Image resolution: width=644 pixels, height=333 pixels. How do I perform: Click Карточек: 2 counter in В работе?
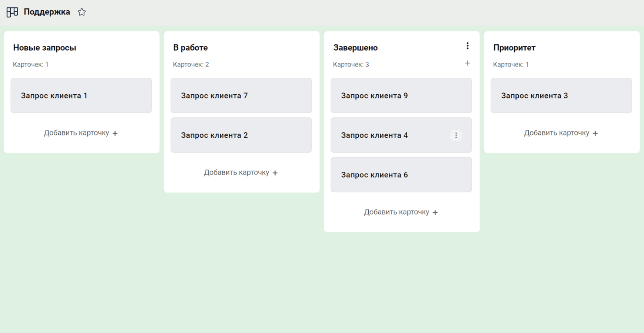191,64
